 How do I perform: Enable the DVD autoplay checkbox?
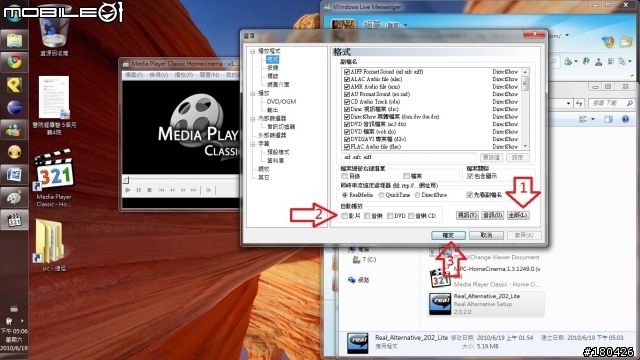pos(390,216)
